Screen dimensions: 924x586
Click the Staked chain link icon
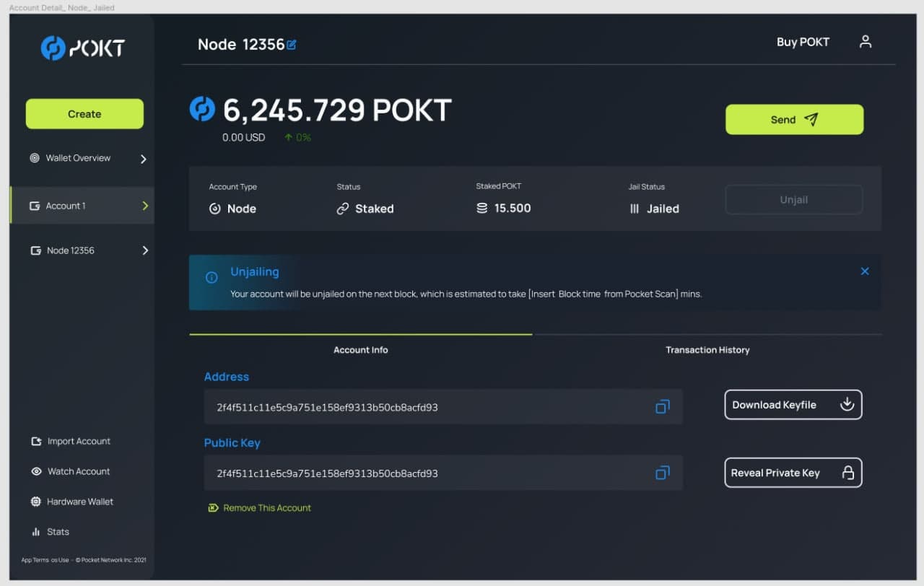click(343, 209)
